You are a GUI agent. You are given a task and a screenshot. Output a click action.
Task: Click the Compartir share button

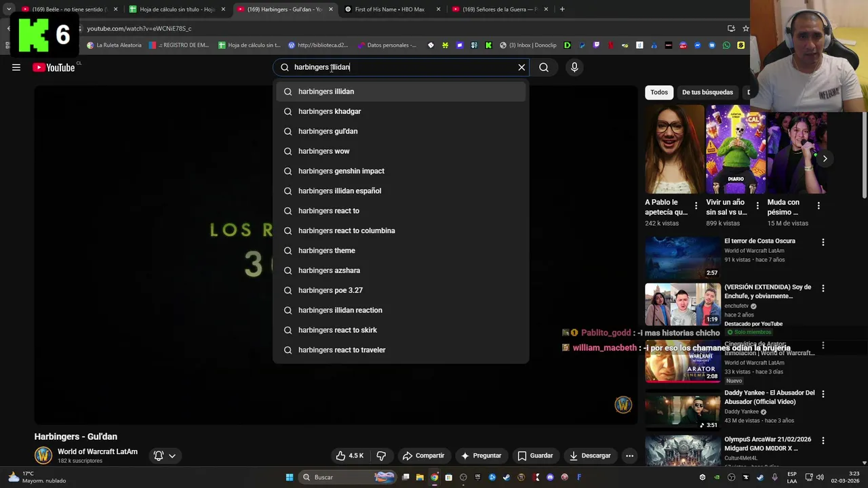[x=423, y=455]
